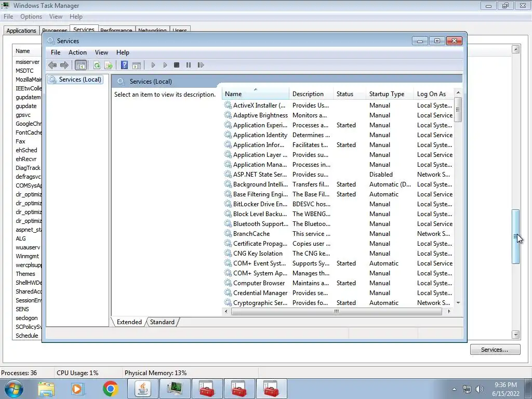Click horizontal scrollbar right arrow

pos(449,312)
